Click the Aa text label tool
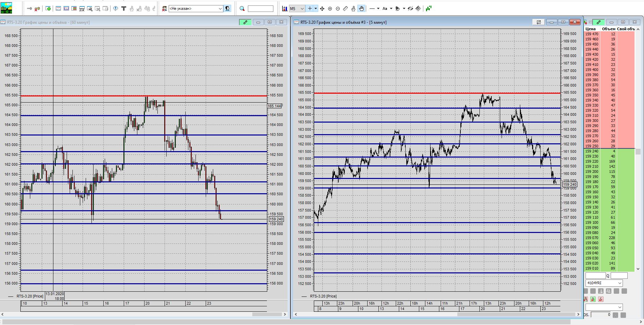The image size is (644, 325). [x=385, y=8]
